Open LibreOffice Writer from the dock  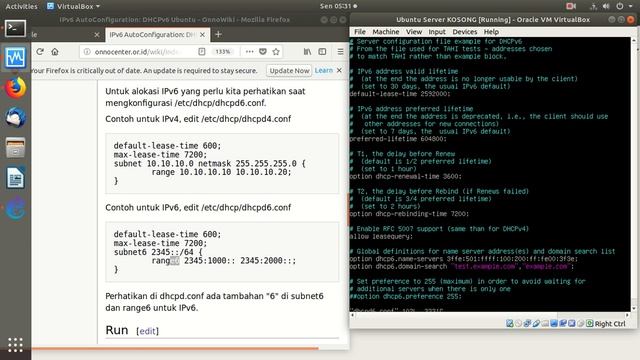click(15, 178)
